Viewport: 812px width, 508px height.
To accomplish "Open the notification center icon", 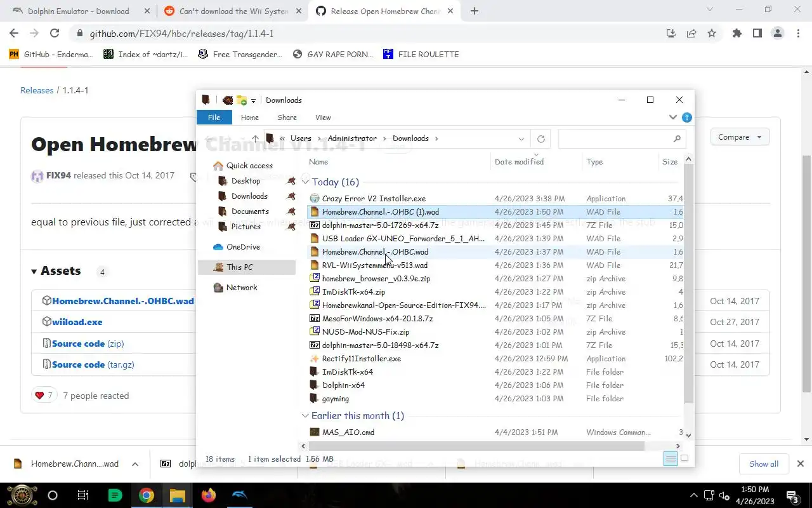I will (x=792, y=496).
